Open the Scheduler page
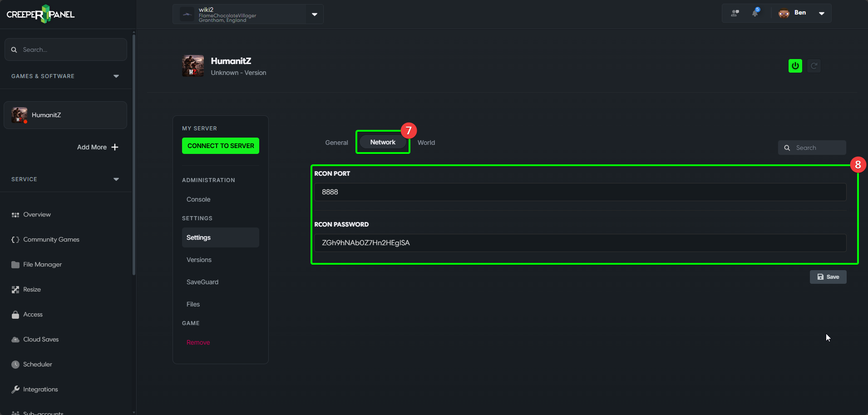This screenshot has height=415, width=868. tap(37, 364)
